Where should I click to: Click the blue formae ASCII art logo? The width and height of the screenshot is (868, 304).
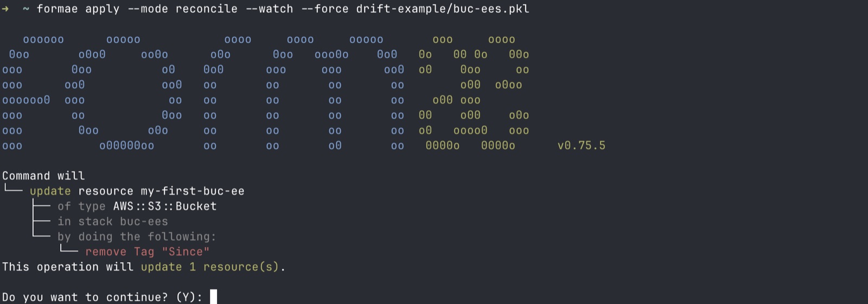point(203,92)
